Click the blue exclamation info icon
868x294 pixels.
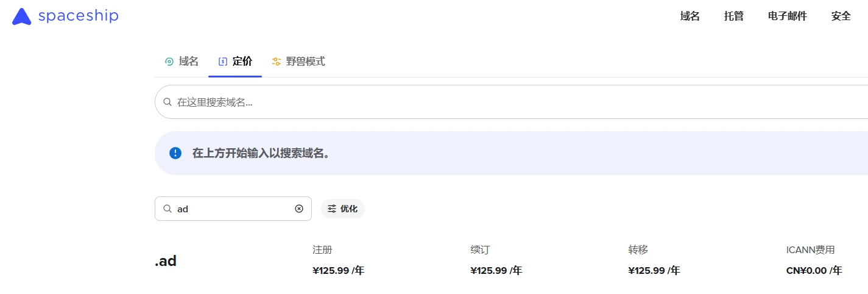(175, 153)
